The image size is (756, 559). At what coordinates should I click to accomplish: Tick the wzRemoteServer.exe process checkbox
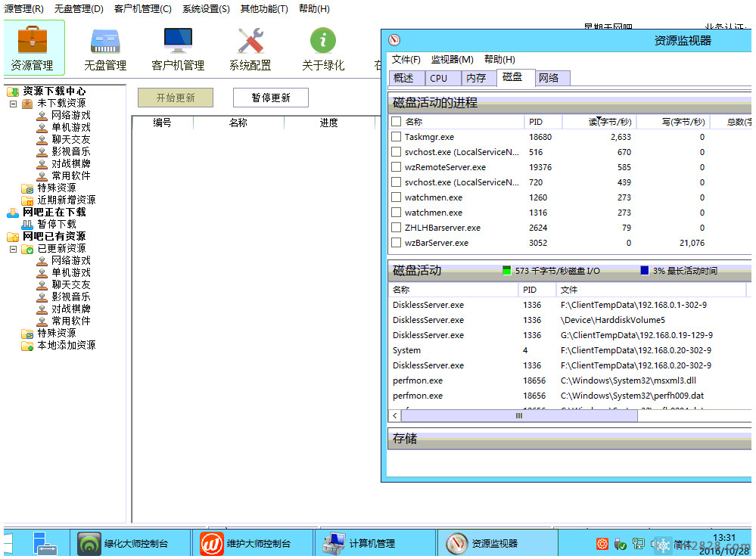396,167
